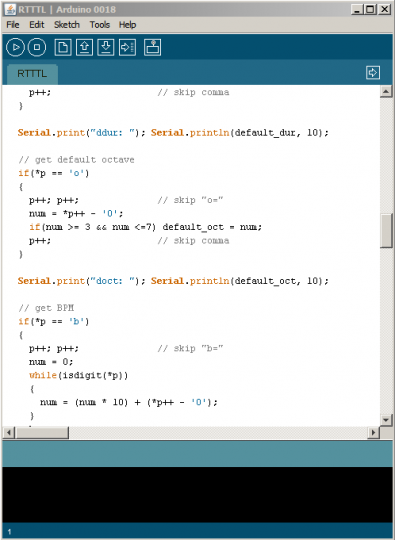Minimize the Arduino window
This screenshot has height=540, width=395.
click(x=357, y=9)
